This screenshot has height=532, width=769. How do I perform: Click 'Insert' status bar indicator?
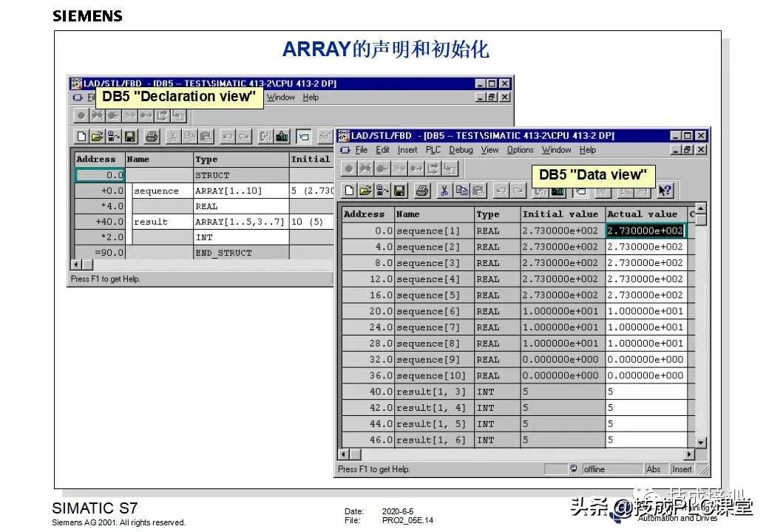[x=682, y=469]
